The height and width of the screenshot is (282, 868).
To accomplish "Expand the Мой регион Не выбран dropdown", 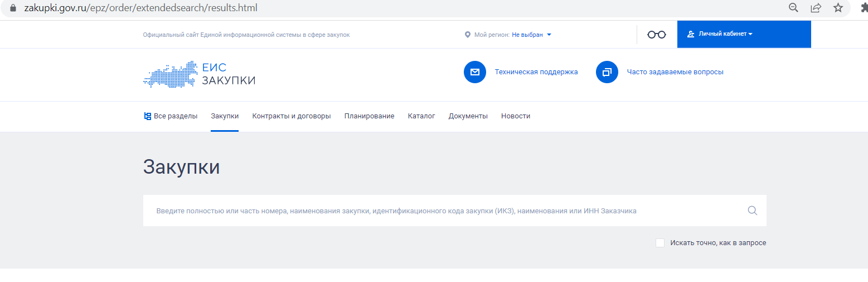I will coord(531,35).
